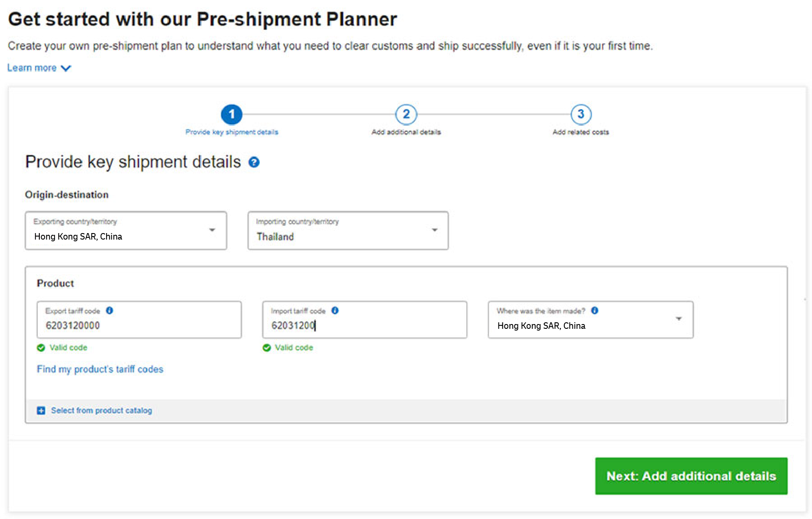This screenshot has height=519, width=812.
Task: Click info icon next to Import tariff code
Action: click(x=335, y=311)
